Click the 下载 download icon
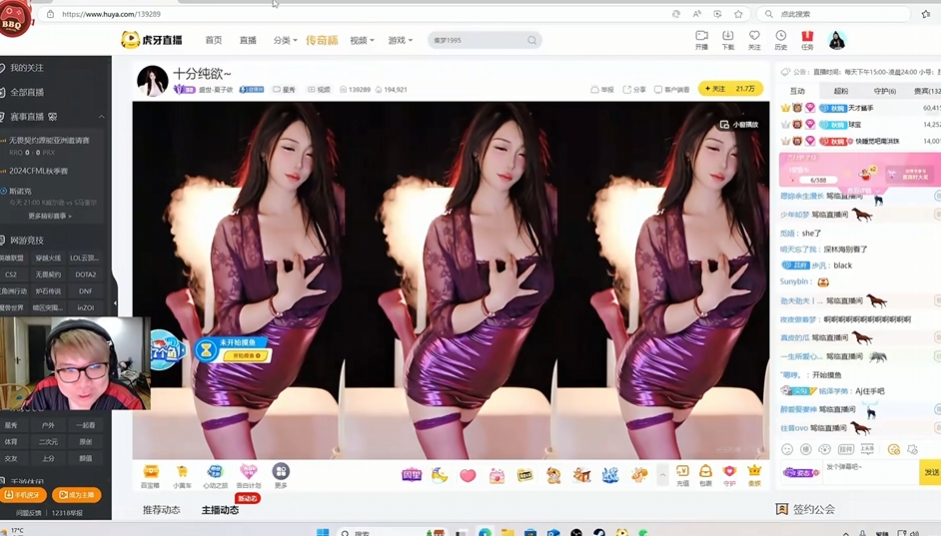 point(727,40)
